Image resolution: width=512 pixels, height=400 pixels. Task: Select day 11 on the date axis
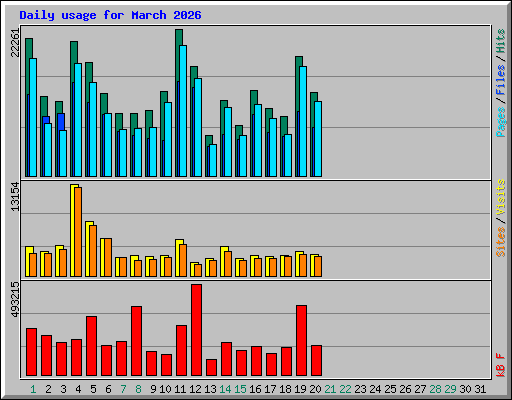coord(180,389)
